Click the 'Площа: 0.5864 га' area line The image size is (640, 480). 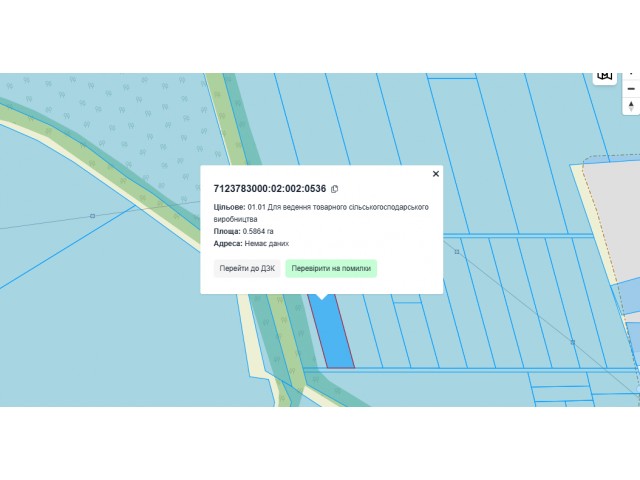[x=244, y=231]
